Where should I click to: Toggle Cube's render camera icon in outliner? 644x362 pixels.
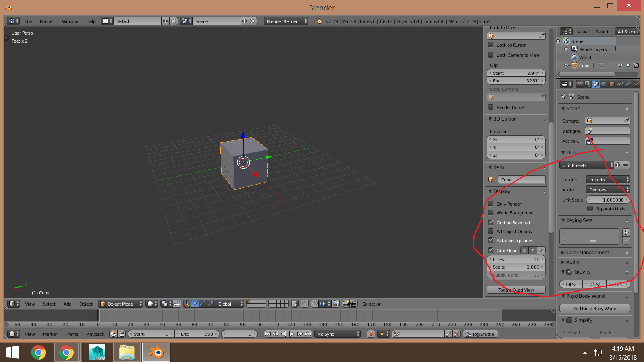point(636,65)
